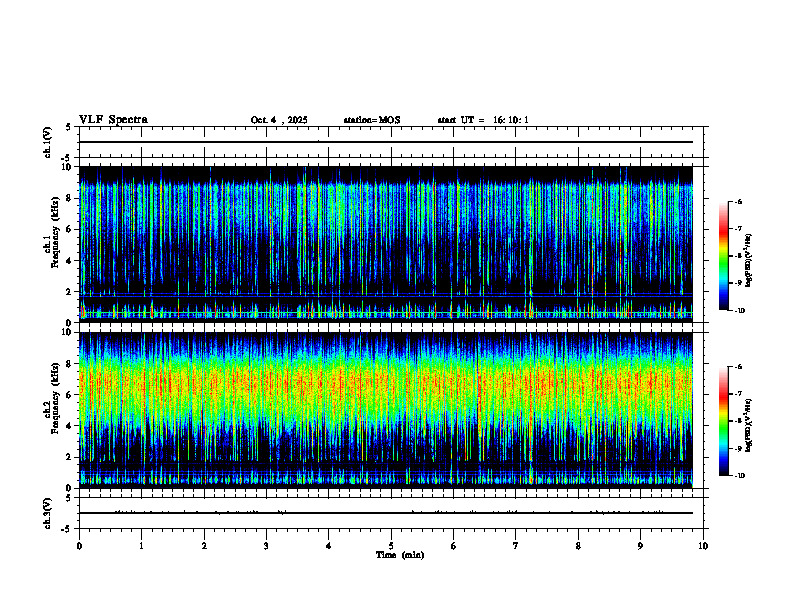Viewport: 792px width, 612px height.
Task: Click the "2" kHz tick on ch.2 frequency axis
Action: point(70,457)
